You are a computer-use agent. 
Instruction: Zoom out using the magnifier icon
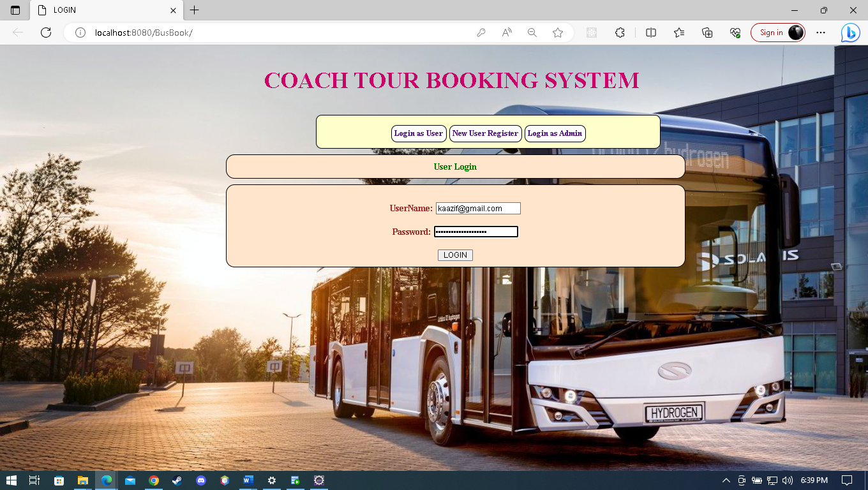pyautogui.click(x=532, y=33)
